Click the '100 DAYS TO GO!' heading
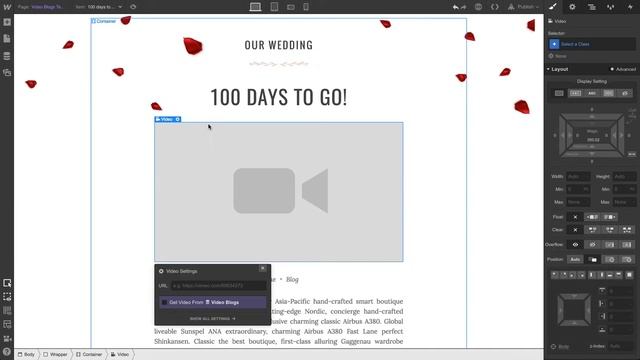 click(279, 97)
